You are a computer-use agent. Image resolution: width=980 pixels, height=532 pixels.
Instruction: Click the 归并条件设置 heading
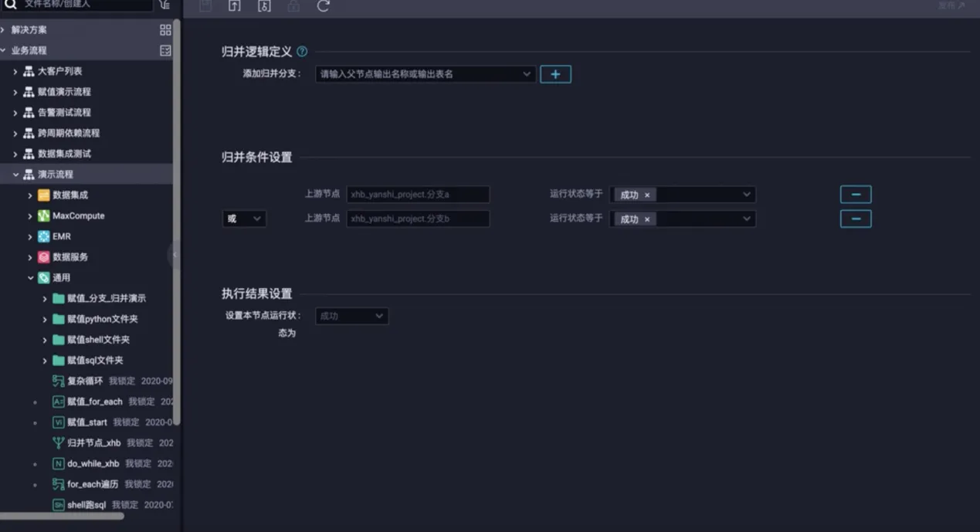coord(256,158)
